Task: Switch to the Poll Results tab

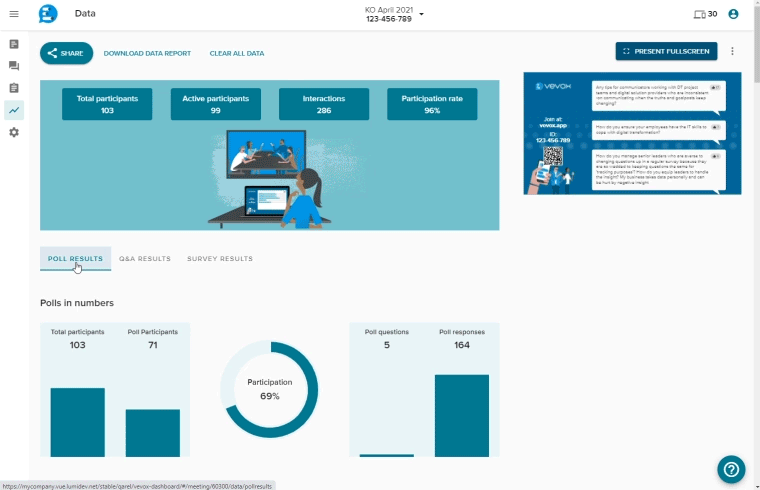Action: [x=75, y=259]
